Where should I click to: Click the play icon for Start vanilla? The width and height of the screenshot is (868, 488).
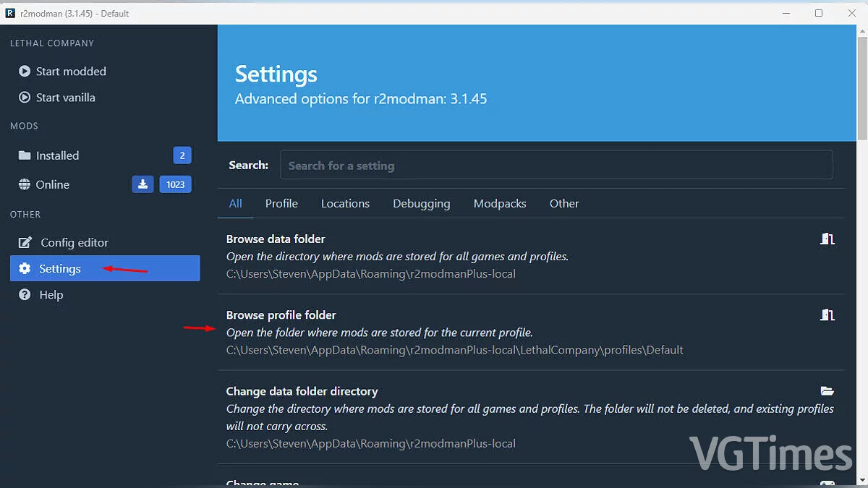[25, 98]
